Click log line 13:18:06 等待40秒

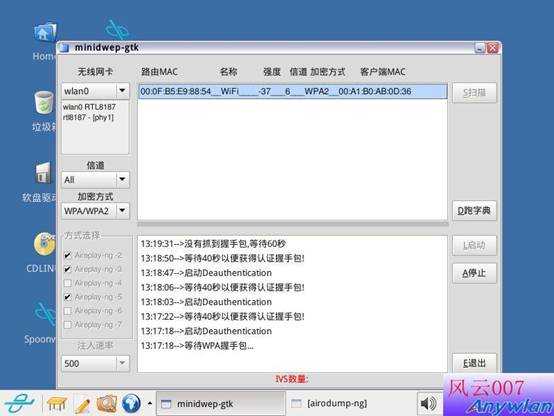point(222,287)
